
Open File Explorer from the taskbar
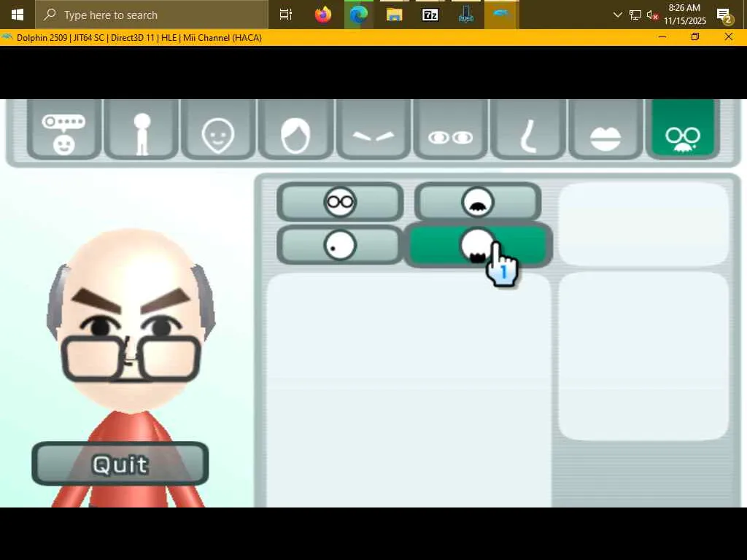point(395,15)
